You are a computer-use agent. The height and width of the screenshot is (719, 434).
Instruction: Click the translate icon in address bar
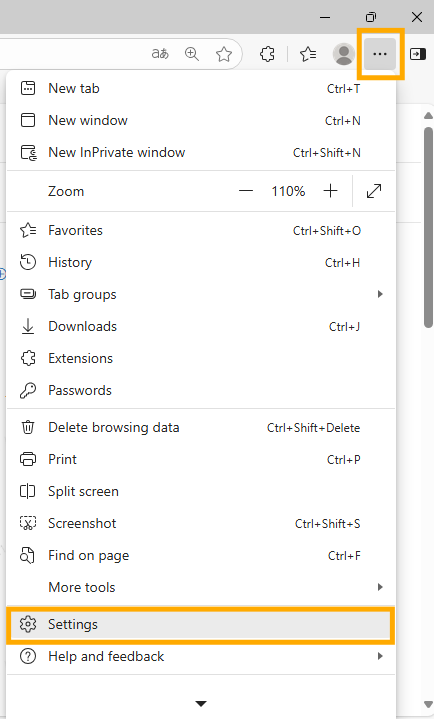(160, 54)
